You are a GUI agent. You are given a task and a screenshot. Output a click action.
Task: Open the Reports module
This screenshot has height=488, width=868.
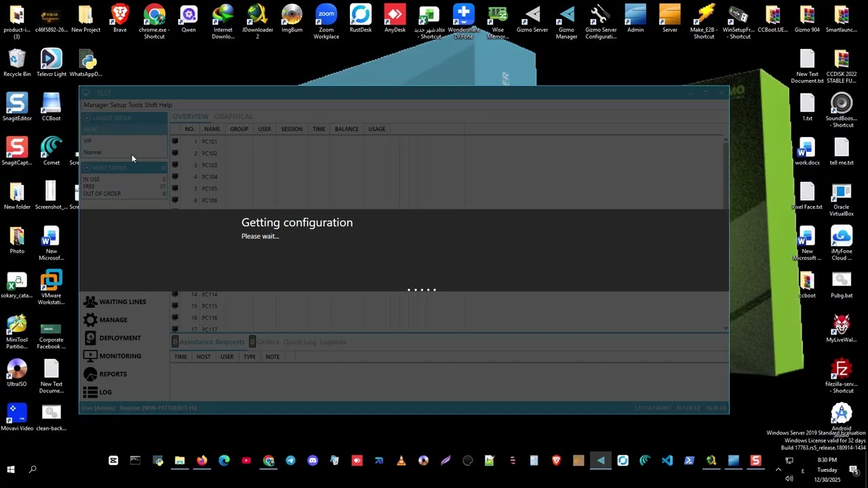[x=105, y=374]
